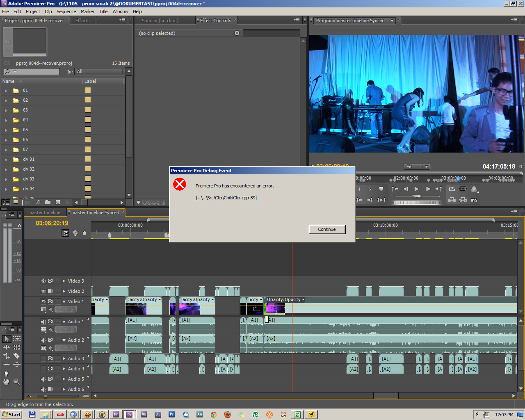Switch to the Effects tab
Viewport: 525px width, 420px height.
pos(82,21)
